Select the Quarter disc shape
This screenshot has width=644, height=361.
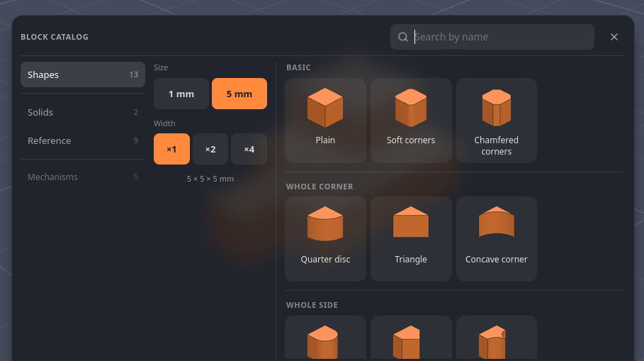pyautogui.click(x=325, y=239)
